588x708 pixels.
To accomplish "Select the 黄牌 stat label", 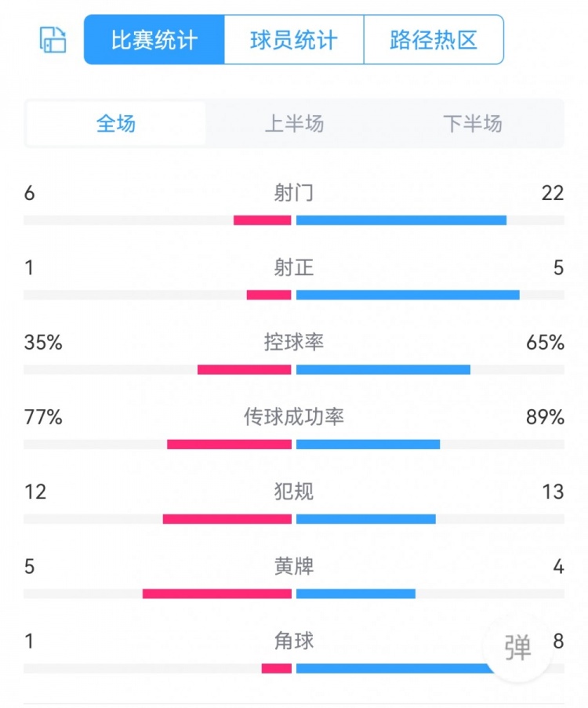I will pos(294,566).
